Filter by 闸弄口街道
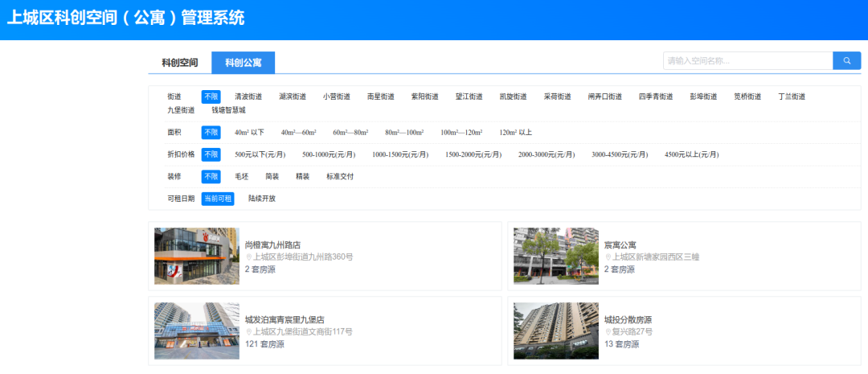The width and height of the screenshot is (868, 374). click(x=605, y=97)
